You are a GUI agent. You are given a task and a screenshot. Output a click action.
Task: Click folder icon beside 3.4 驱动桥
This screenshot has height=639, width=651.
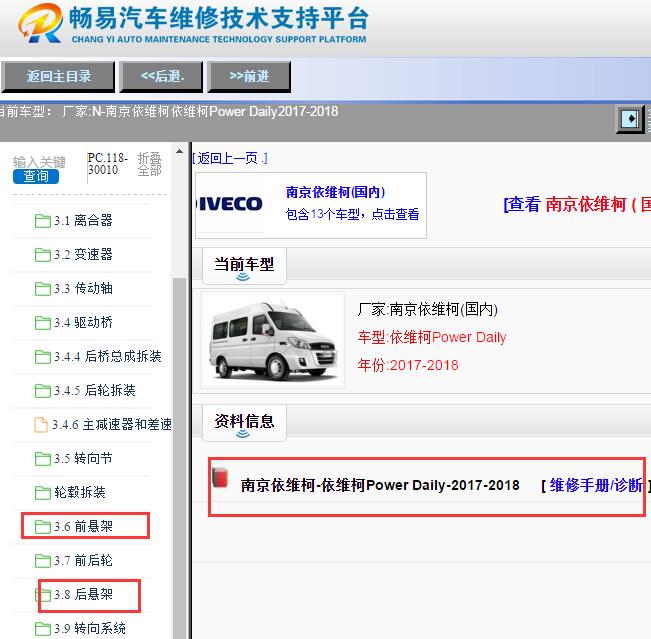pyautogui.click(x=43, y=323)
